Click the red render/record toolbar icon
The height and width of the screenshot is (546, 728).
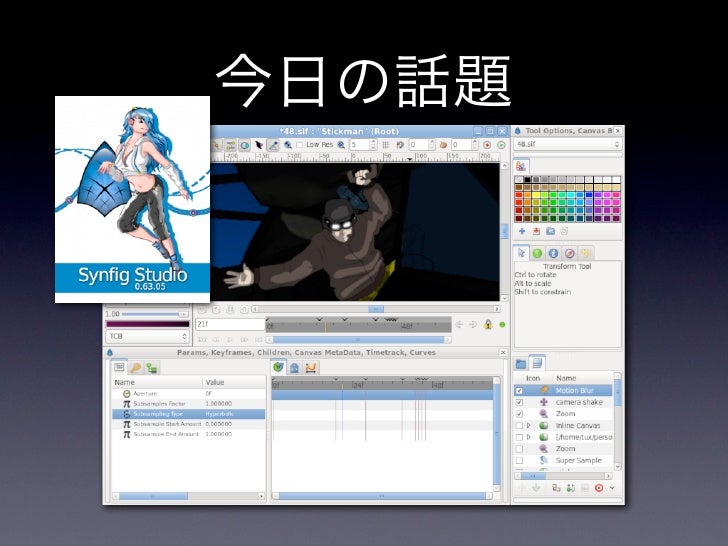tap(487, 145)
